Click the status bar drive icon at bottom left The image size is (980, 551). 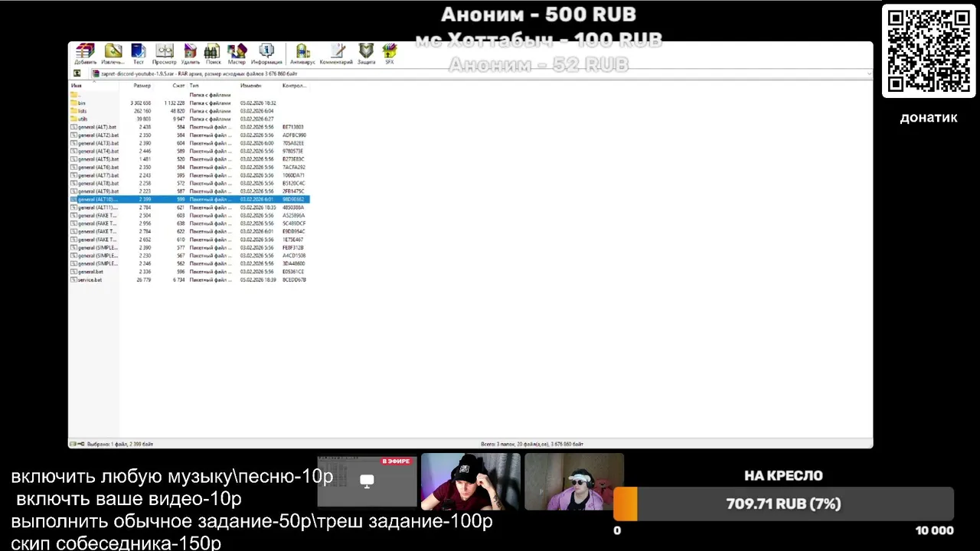coord(73,444)
